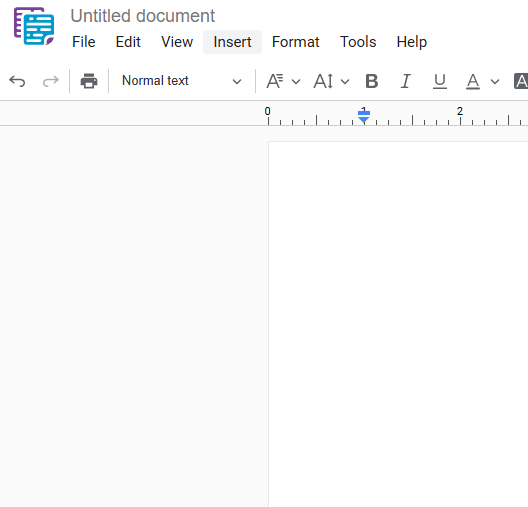Click inside the blank document page
This screenshot has height=507, width=528.
coord(398,324)
